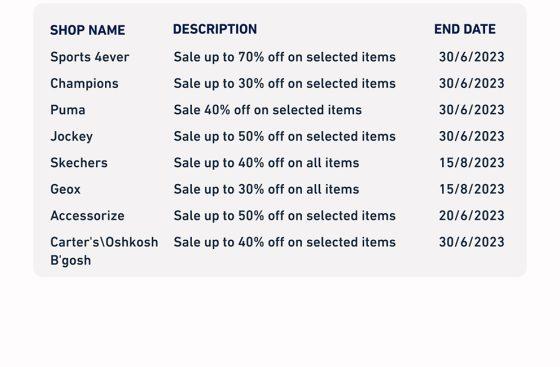Click Skechers end date 15/8/2023
Image resolution: width=560 pixels, height=367 pixels.
(471, 163)
